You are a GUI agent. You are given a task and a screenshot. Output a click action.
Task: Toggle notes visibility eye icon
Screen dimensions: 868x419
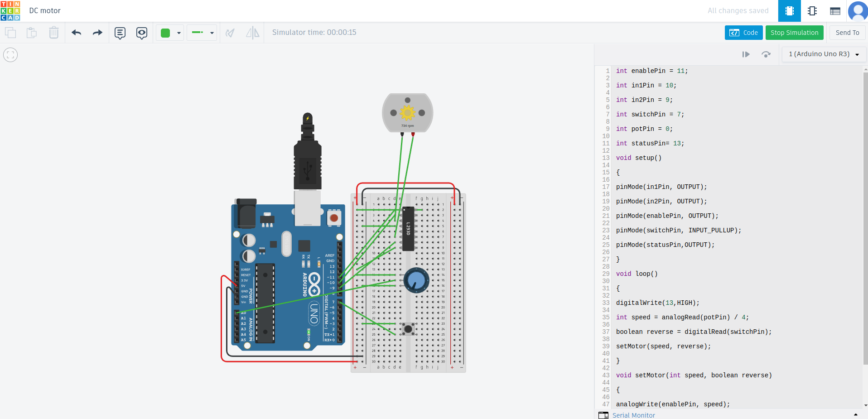[x=142, y=33]
